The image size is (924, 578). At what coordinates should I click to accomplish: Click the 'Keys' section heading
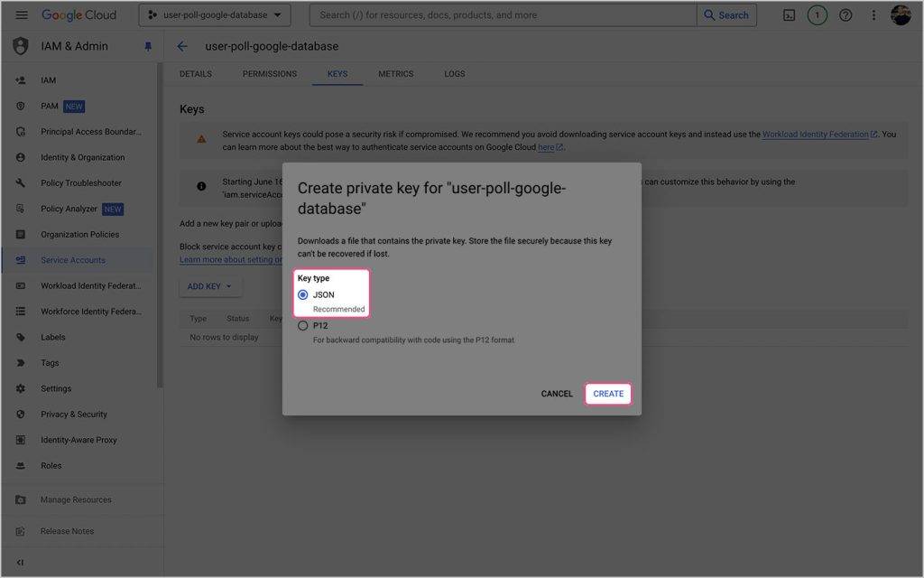192,109
